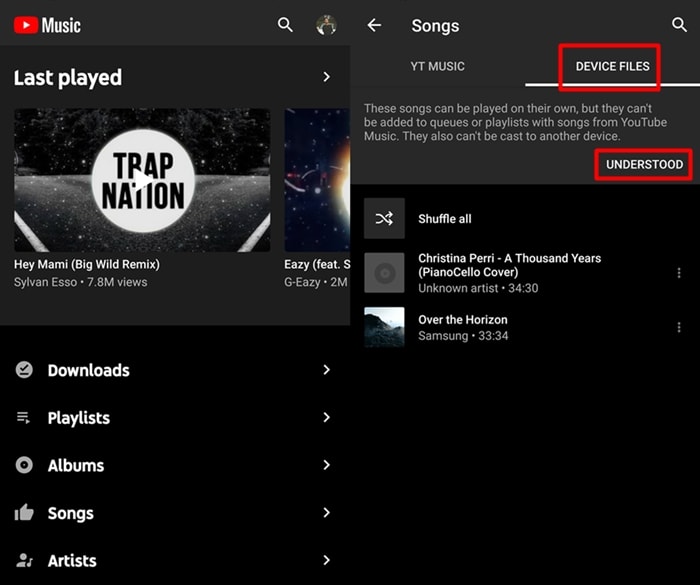Select title Hey Mami (Big Wild Remix)
700x585 pixels.
(x=87, y=264)
